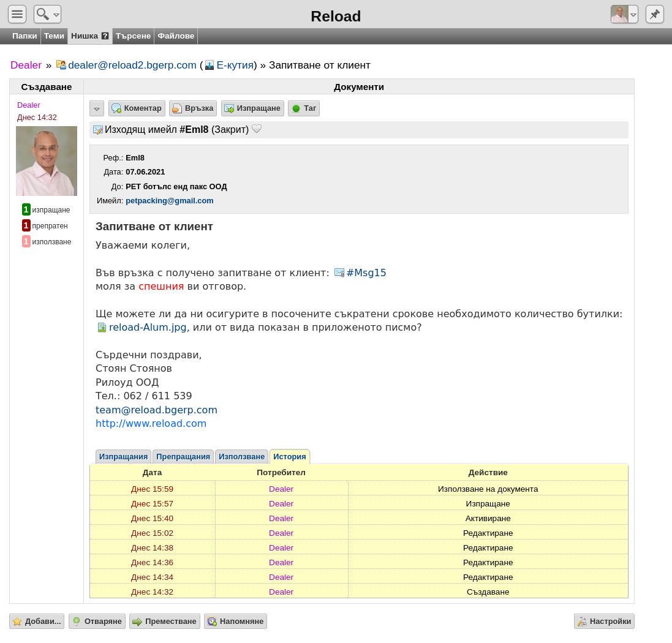The image size is (672, 643).
Task: Click the help question mark on Нишка tab
Action: tap(105, 36)
